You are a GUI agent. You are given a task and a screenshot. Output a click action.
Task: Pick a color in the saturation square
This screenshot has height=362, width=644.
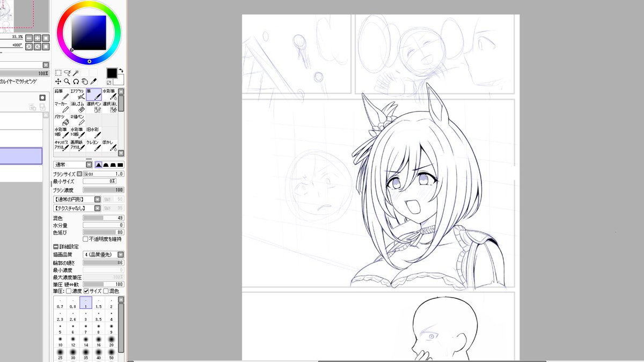(89, 32)
